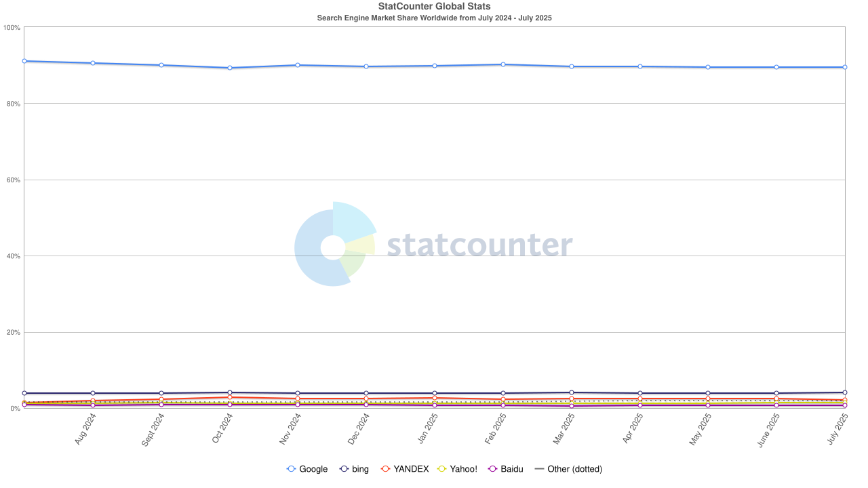Toggle the Other (dotted) legend label

(x=574, y=469)
